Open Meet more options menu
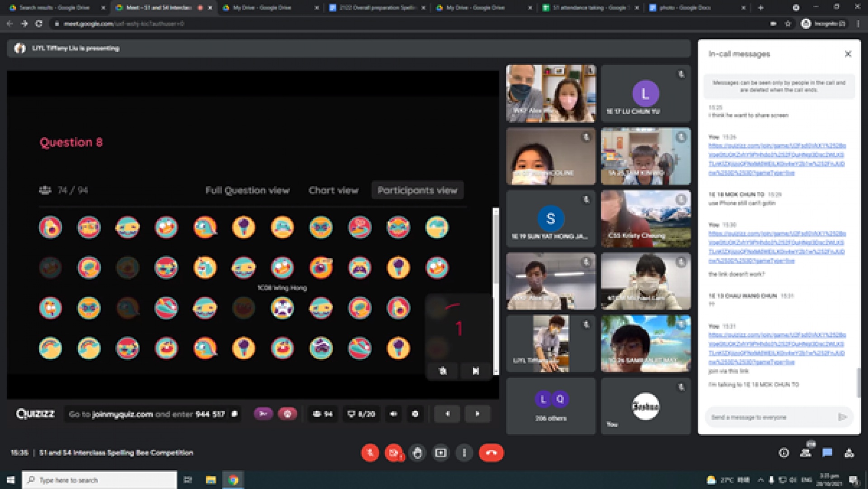868x489 pixels. pyautogui.click(x=464, y=453)
